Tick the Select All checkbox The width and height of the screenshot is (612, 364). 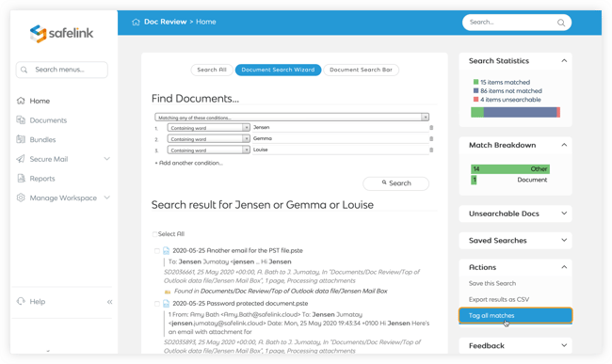pos(154,234)
